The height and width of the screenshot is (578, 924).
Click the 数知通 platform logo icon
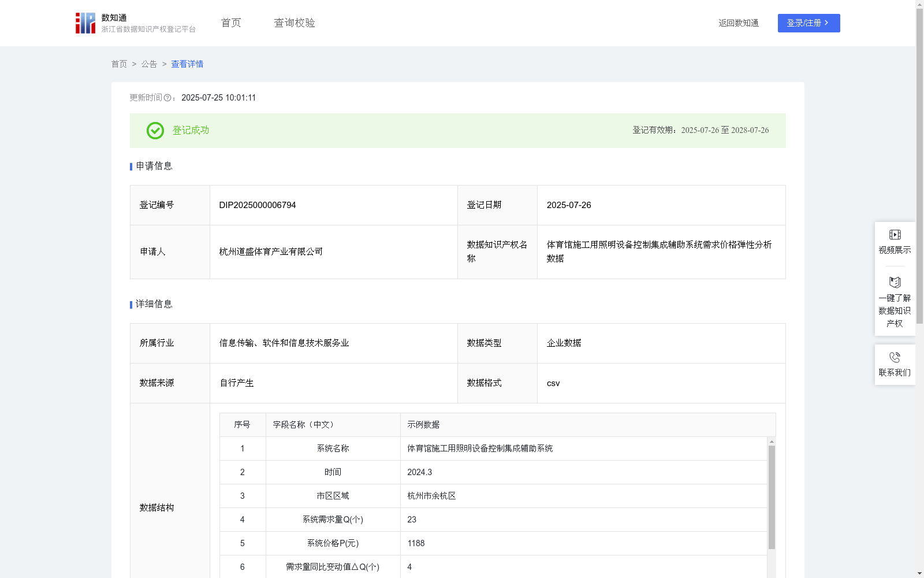[85, 23]
